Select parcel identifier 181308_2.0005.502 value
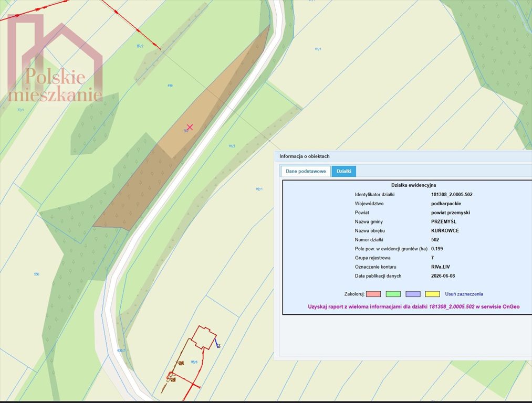 [452, 195]
